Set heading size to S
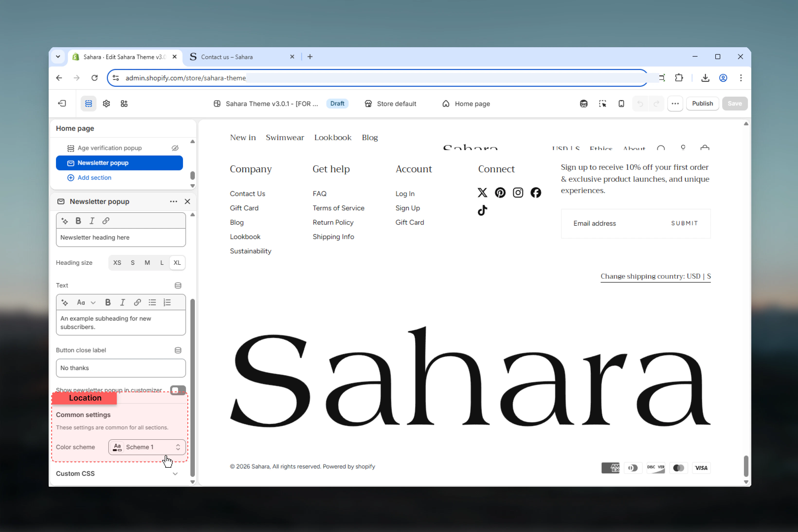The width and height of the screenshot is (798, 532). [133, 263]
